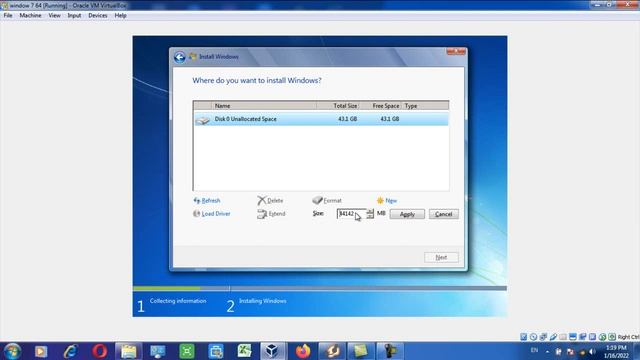Image resolution: width=640 pixels, height=360 pixels.
Task: Click the blue toolbox taskbar icon
Action: (x=216, y=351)
